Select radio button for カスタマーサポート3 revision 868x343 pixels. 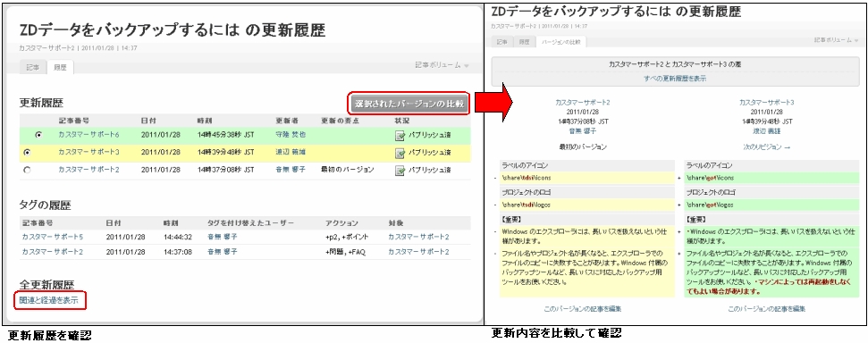27,152
